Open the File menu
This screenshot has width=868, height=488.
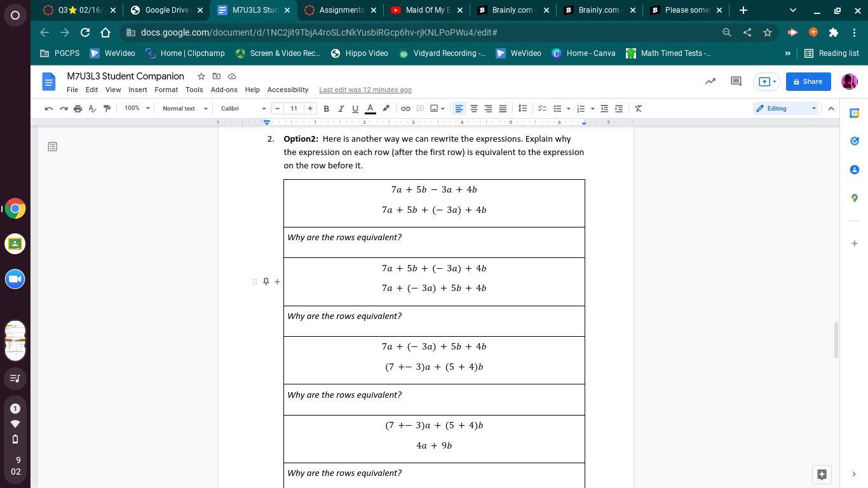[x=72, y=90]
